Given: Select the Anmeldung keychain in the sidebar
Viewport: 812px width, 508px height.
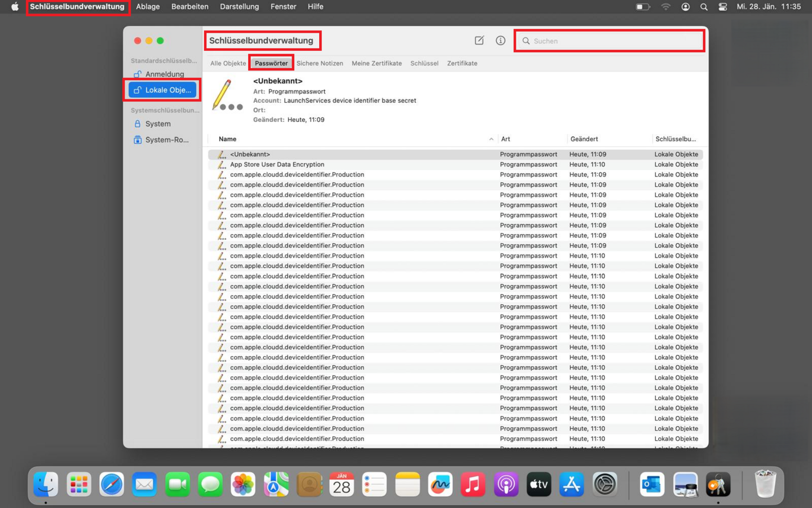Looking at the screenshot, I should [x=165, y=74].
